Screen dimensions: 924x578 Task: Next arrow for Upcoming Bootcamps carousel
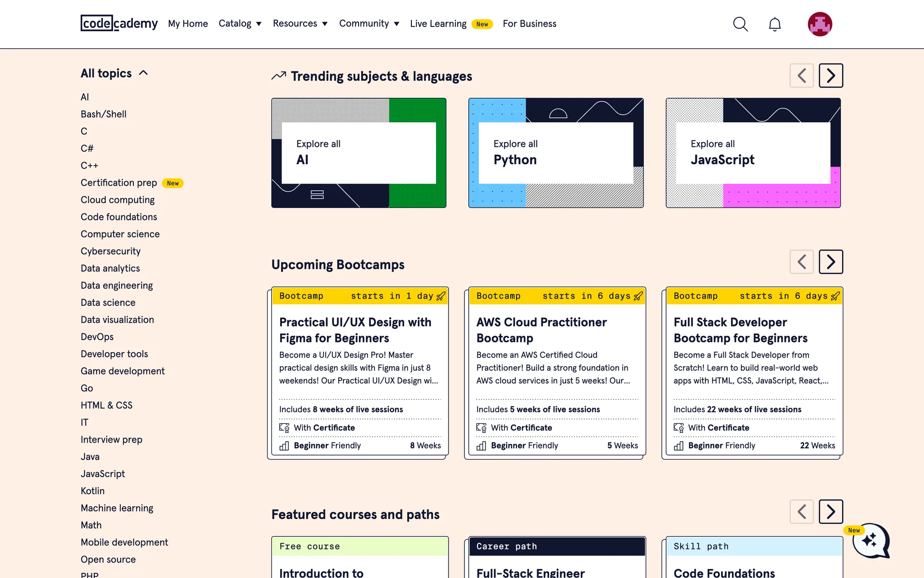coord(831,262)
